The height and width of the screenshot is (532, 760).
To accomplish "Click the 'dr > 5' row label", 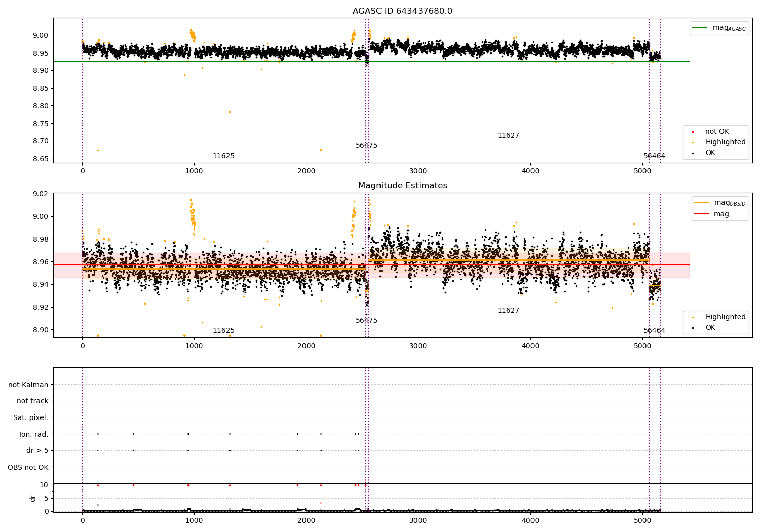I will (x=37, y=451).
